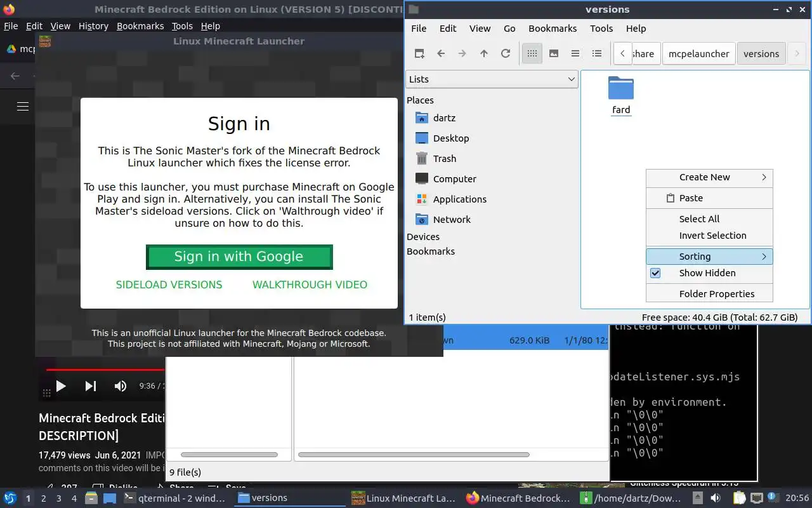Open Trash from Places sidebar
Viewport: 812px width, 508px height.
pyautogui.click(x=435, y=158)
